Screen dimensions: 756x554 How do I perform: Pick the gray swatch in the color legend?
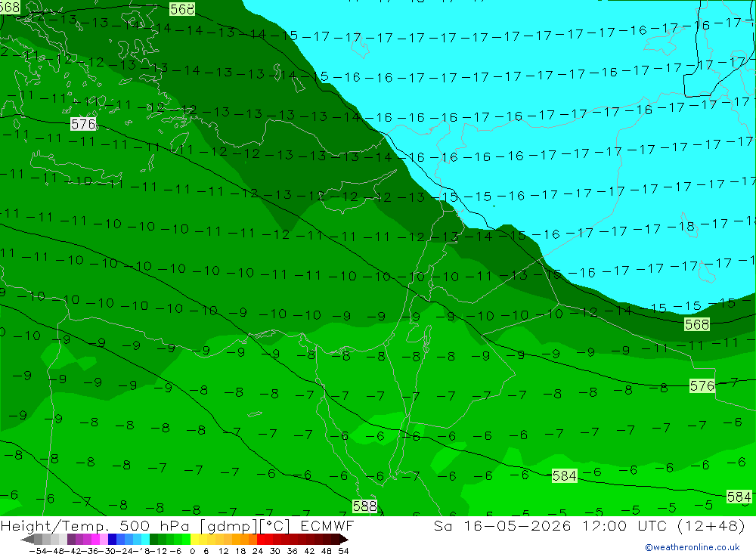(x=38, y=539)
